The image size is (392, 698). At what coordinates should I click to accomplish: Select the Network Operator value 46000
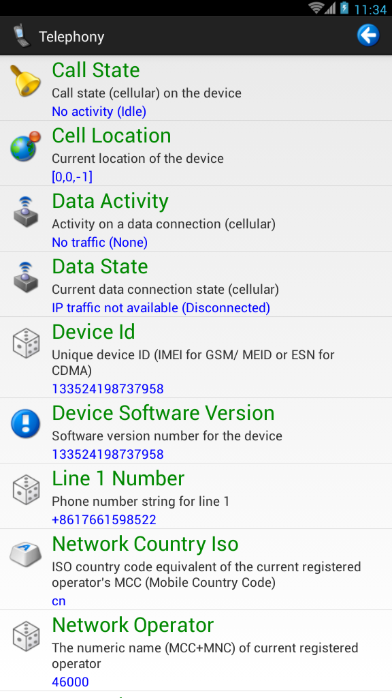[70, 682]
